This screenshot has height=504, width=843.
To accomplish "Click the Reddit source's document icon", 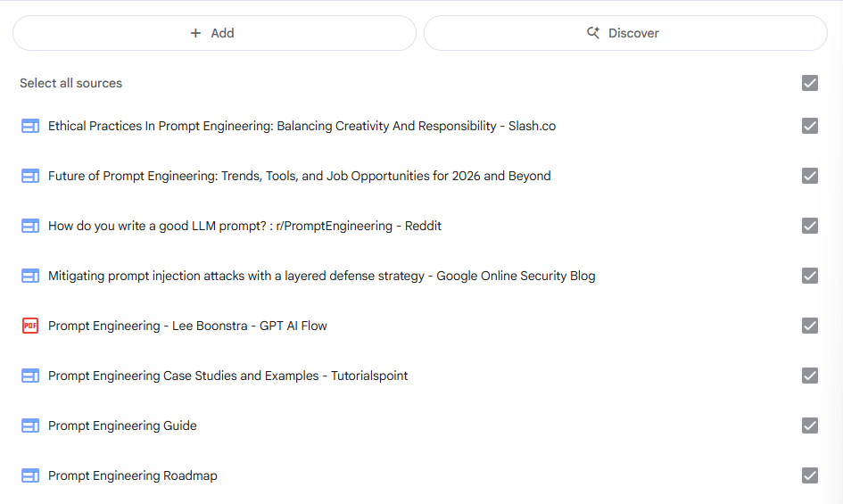I will point(30,226).
